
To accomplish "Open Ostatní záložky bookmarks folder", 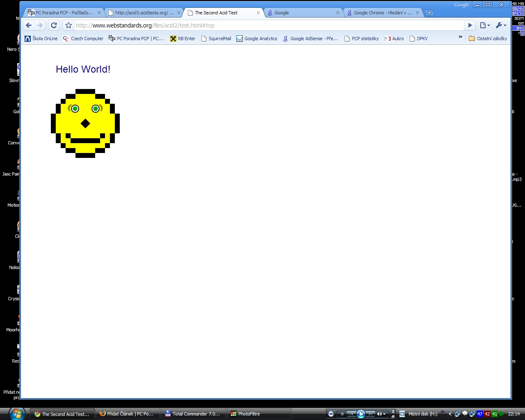I will (x=488, y=39).
